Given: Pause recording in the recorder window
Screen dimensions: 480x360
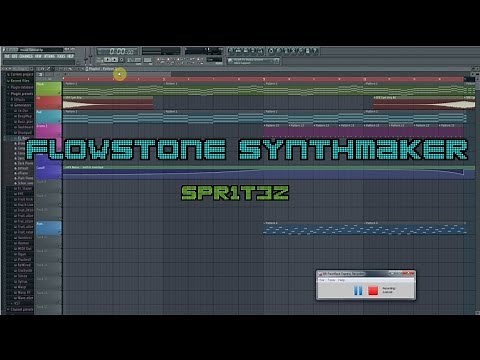Looking at the screenshot, I should [358, 291].
